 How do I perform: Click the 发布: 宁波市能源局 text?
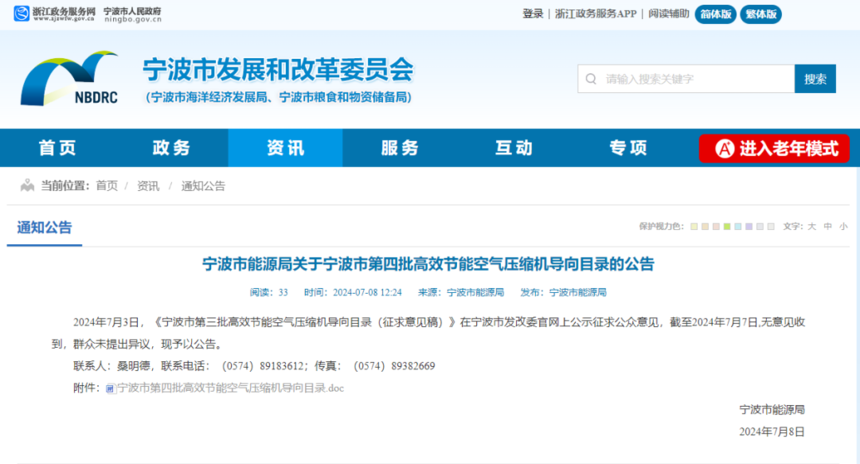point(563,292)
